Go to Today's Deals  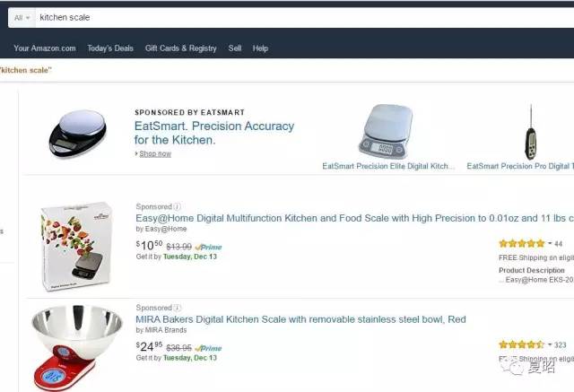[x=111, y=48]
